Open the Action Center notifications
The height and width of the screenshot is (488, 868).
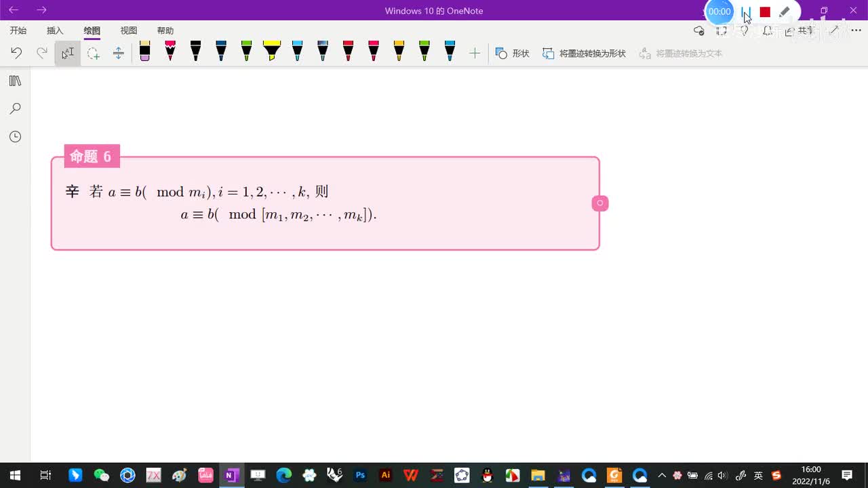click(847, 475)
